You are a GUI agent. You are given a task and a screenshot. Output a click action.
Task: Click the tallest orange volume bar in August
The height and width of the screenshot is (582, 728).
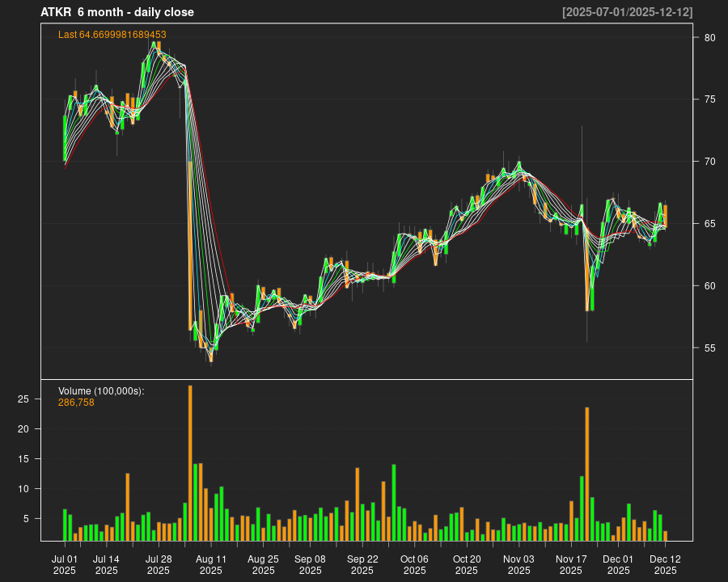coord(190,462)
